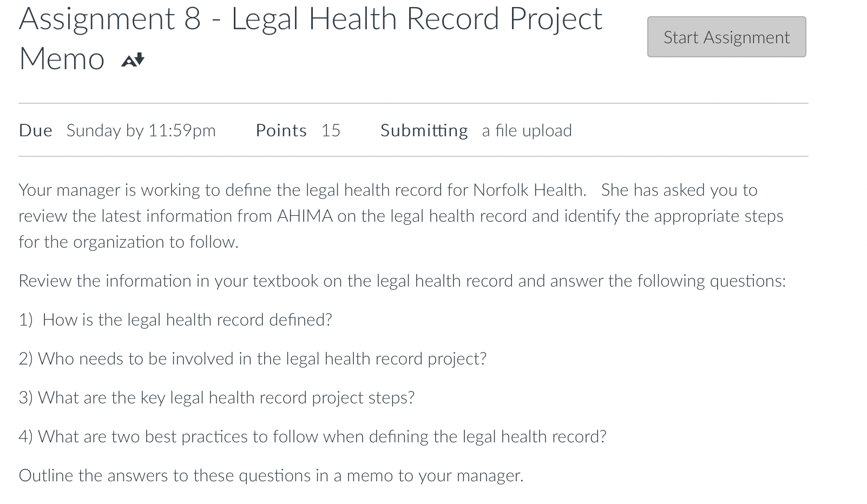Click Start Assignment

[726, 37]
